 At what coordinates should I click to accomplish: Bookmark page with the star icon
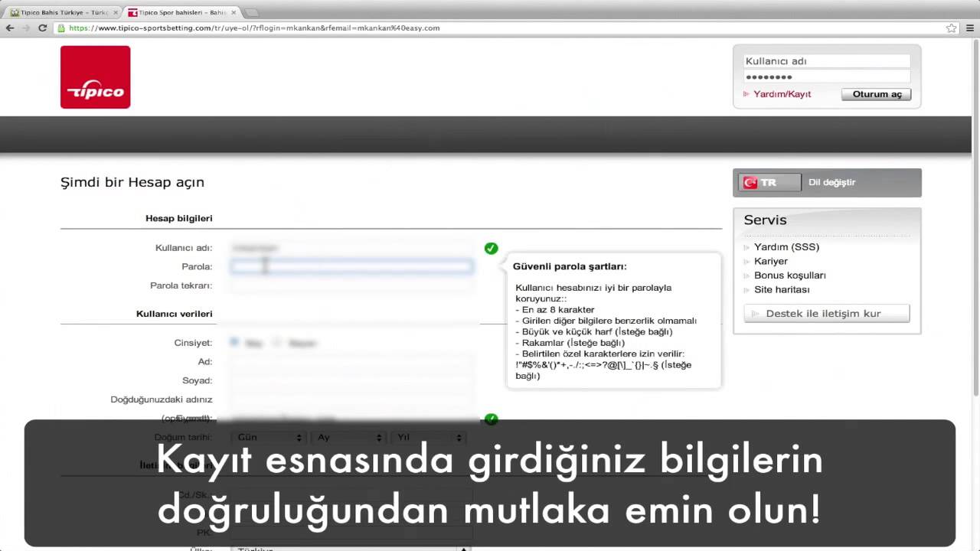tap(952, 28)
